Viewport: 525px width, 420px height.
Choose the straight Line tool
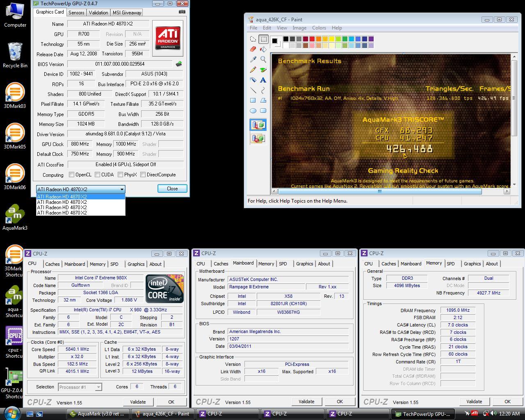coord(253,90)
